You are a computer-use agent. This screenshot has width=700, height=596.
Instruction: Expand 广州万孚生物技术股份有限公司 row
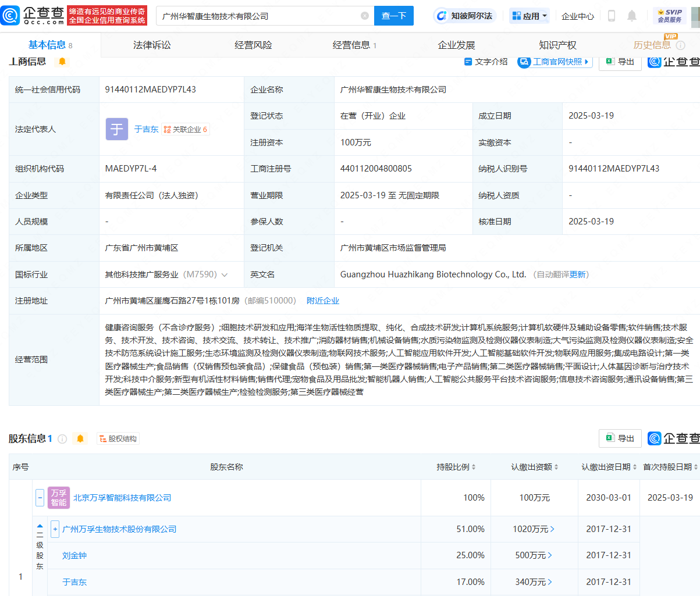point(55,529)
